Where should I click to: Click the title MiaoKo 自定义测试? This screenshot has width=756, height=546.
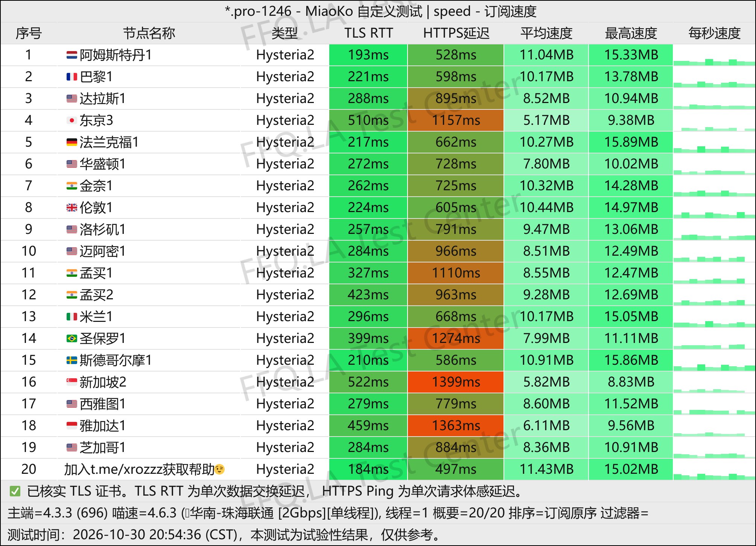[364, 12]
